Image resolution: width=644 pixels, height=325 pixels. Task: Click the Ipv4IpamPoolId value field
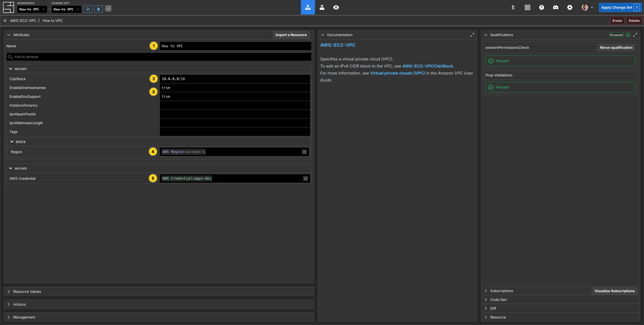(x=235, y=114)
